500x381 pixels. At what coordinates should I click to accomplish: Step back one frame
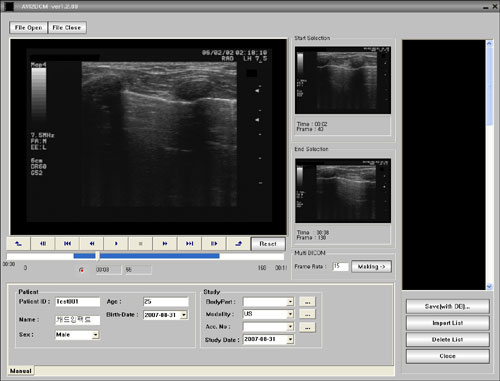43,244
